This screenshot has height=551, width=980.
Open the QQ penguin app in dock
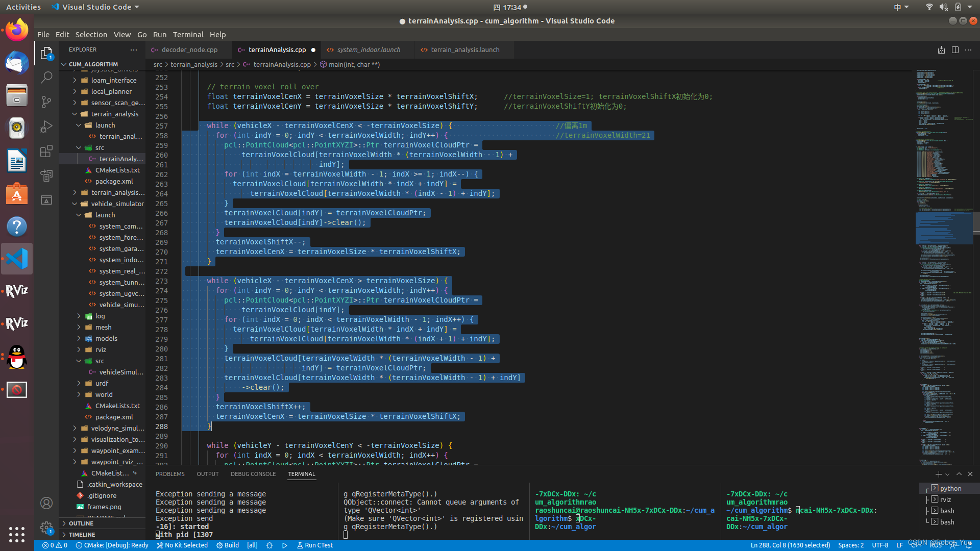17,357
